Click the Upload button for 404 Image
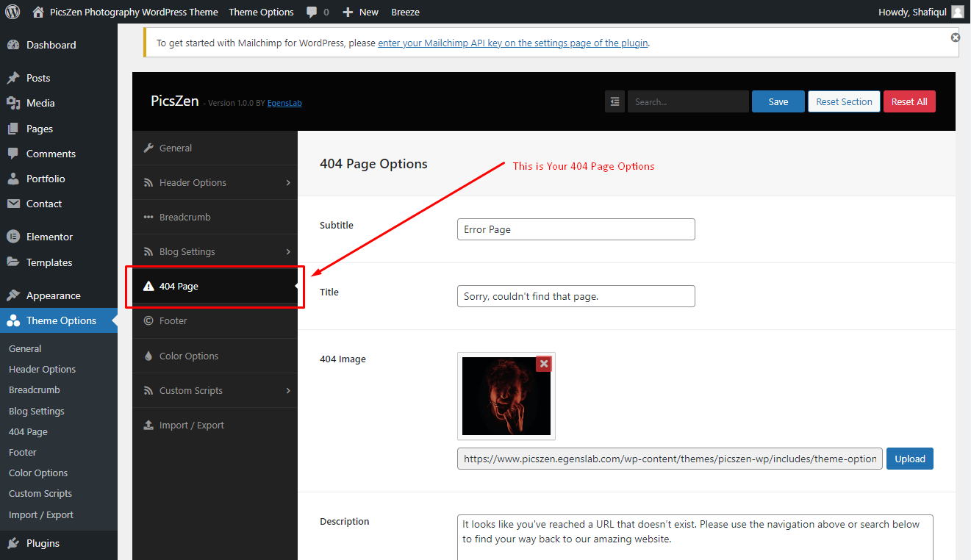This screenshot has width=971, height=560. (x=910, y=459)
